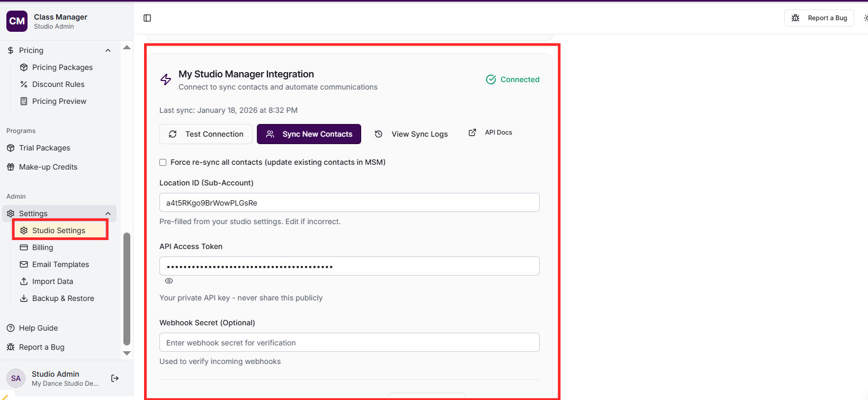The height and width of the screenshot is (400, 868).
Task: Click the theme toggle sun icon
Action: [x=865, y=18]
